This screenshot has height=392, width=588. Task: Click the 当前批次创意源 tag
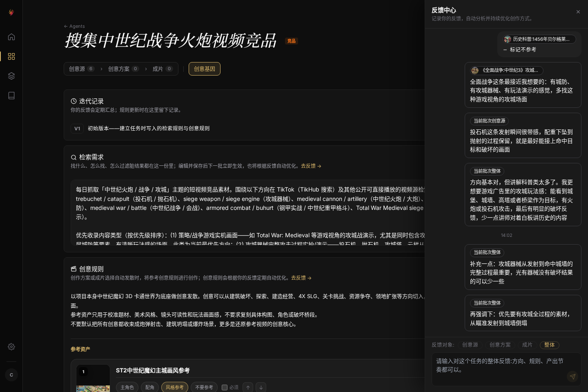point(489,121)
